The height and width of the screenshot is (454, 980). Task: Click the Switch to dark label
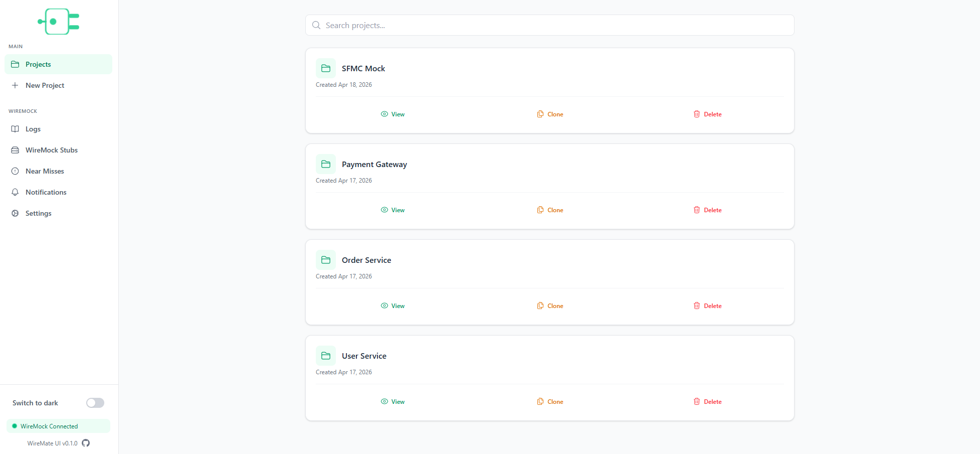tap(35, 403)
